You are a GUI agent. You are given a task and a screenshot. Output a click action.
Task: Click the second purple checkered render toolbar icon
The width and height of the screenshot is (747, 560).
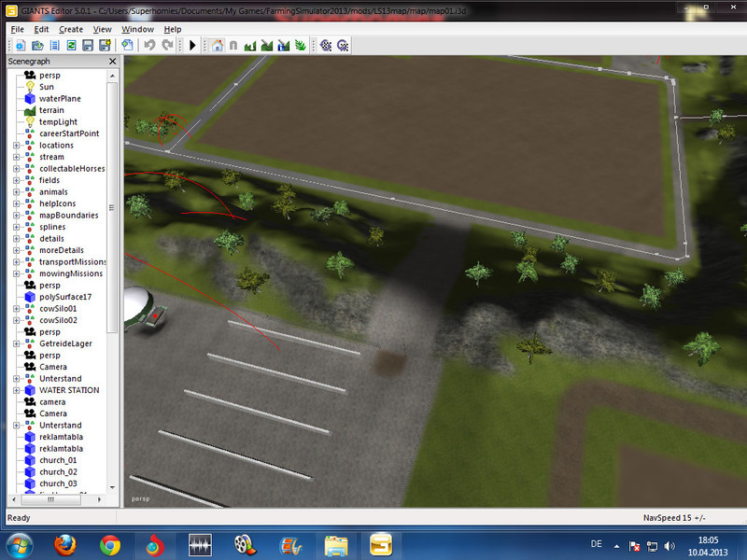[x=343, y=45]
